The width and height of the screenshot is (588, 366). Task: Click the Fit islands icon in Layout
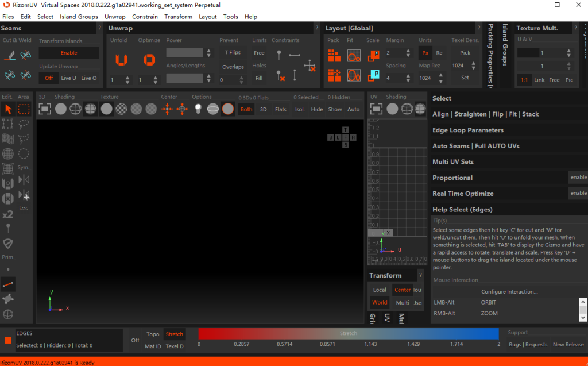pyautogui.click(x=354, y=56)
